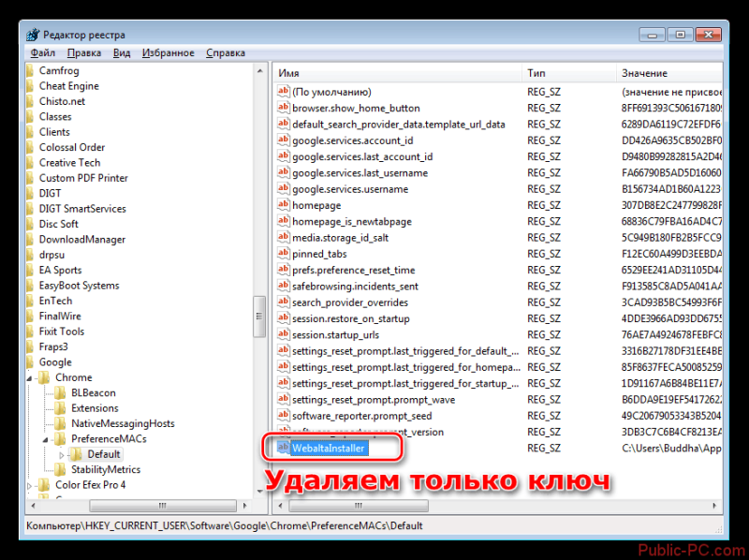Open the Избранное menu
Viewport: 749px width, 560px height.
coord(169,52)
